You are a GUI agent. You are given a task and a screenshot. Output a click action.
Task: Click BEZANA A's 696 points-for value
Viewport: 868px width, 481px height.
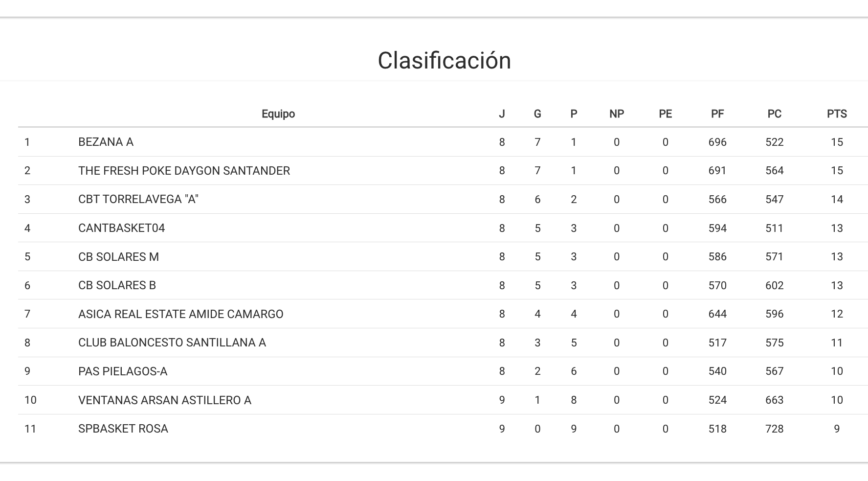[717, 142]
